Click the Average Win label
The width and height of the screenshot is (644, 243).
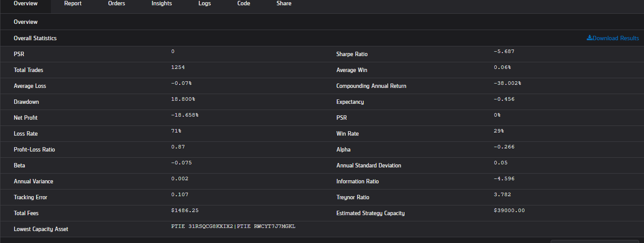pyautogui.click(x=352, y=70)
